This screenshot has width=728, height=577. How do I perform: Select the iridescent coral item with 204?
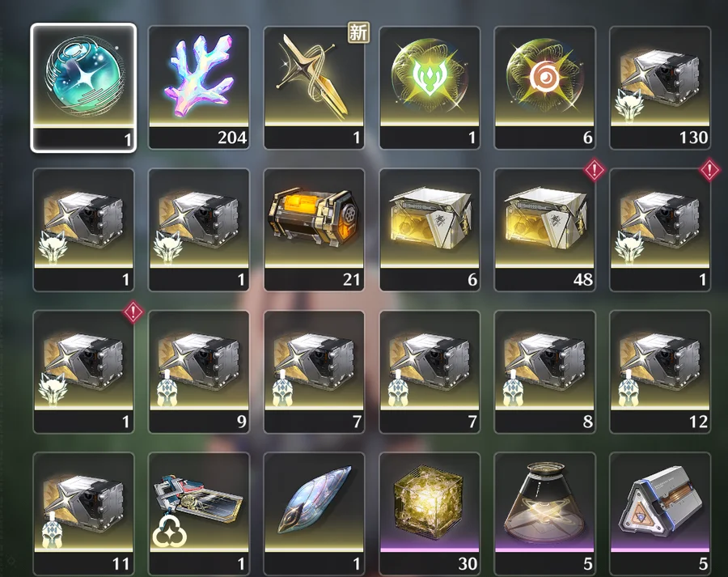pos(199,87)
